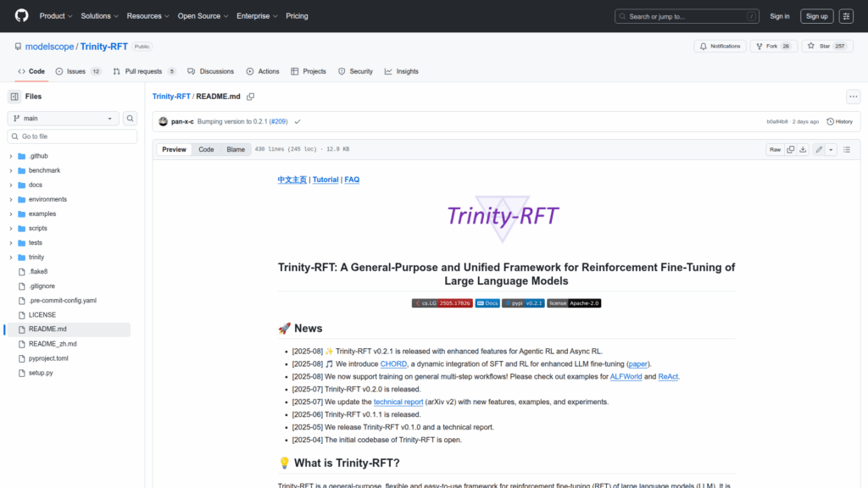Open more edit options dropdown arrow
Image resolution: width=868 pixels, height=488 pixels.
click(x=831, y=150)
